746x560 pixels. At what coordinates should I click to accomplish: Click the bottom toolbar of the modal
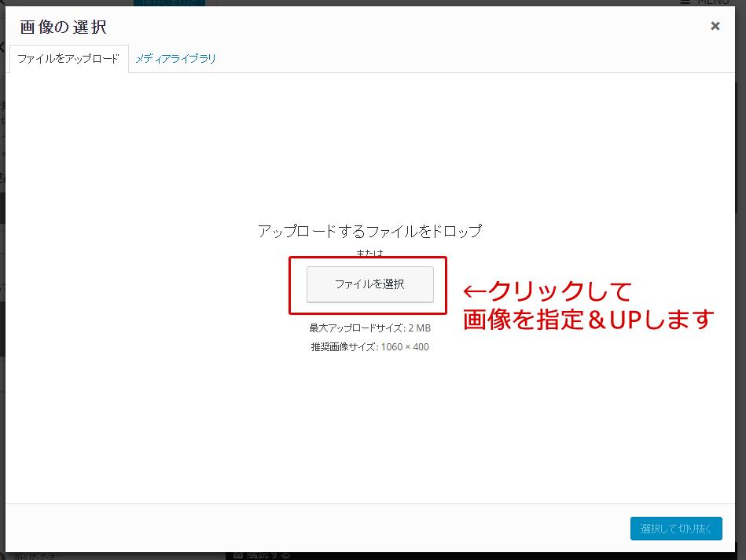314,529
